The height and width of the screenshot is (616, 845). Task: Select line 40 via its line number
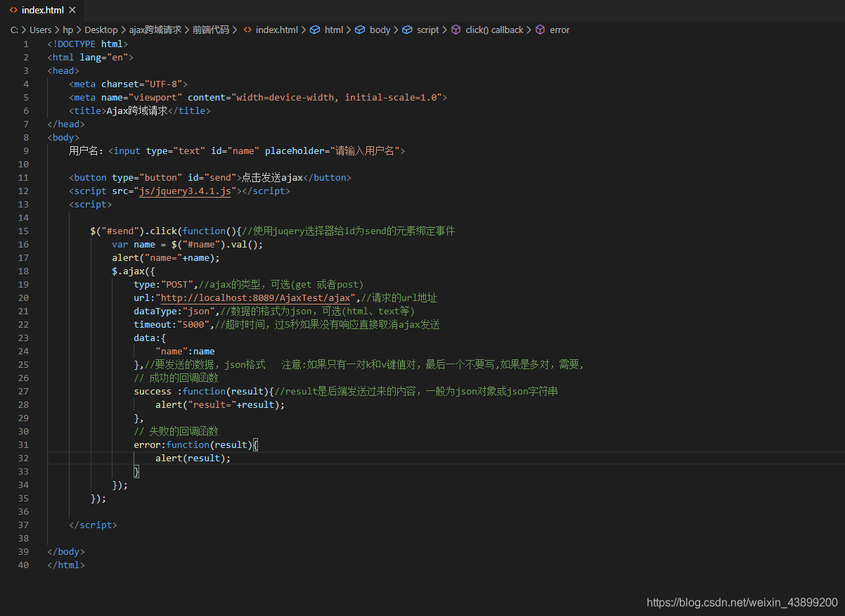pos(24,565)
